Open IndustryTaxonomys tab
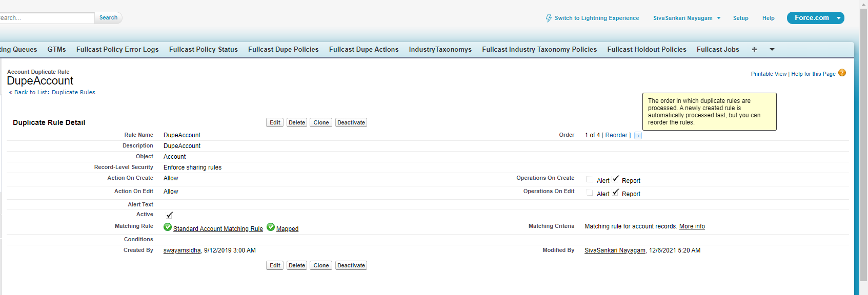The width and height of the screenshot is (868, 295). pos(440,49)
